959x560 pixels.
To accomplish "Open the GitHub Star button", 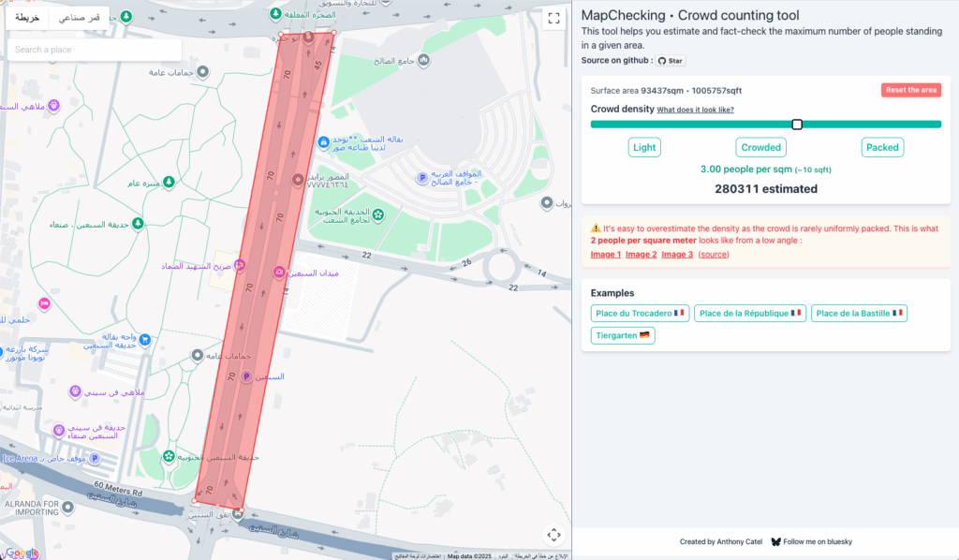I will (671, 61).
